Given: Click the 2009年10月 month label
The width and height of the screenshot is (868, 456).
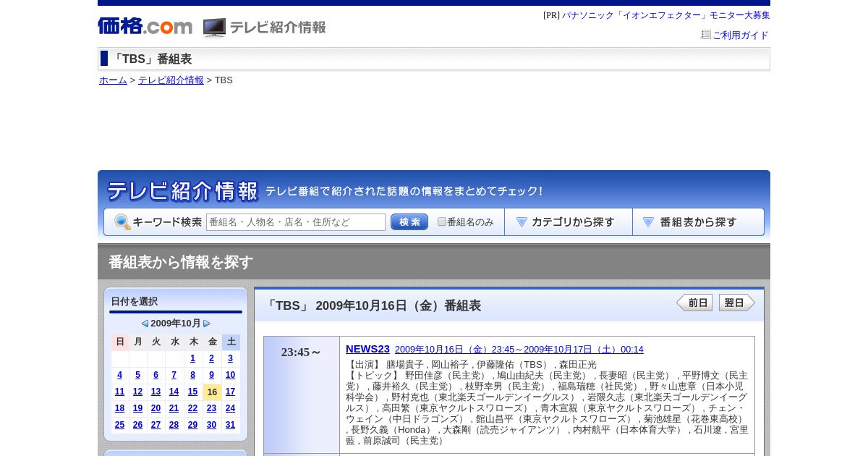Looking at the screenshot, I should pos(176,324).
